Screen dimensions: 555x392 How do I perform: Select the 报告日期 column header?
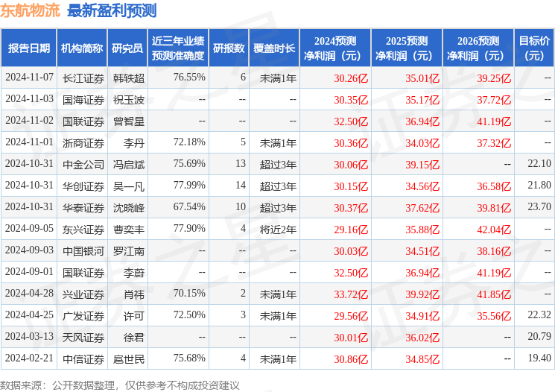click(x=28, y=48)
